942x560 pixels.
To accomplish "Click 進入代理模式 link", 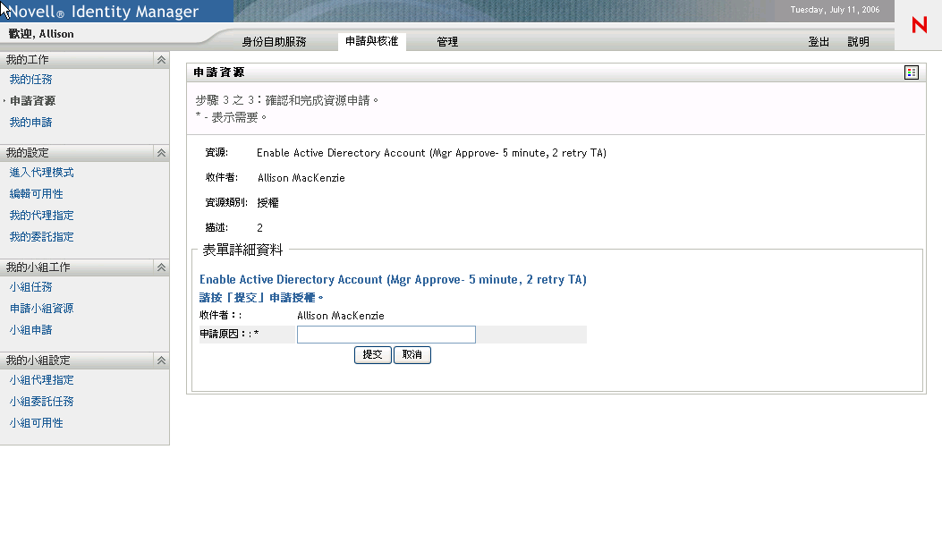I will pos(41,173).
